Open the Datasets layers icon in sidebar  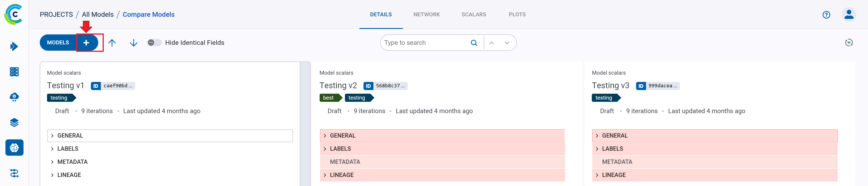pos(14,122)
